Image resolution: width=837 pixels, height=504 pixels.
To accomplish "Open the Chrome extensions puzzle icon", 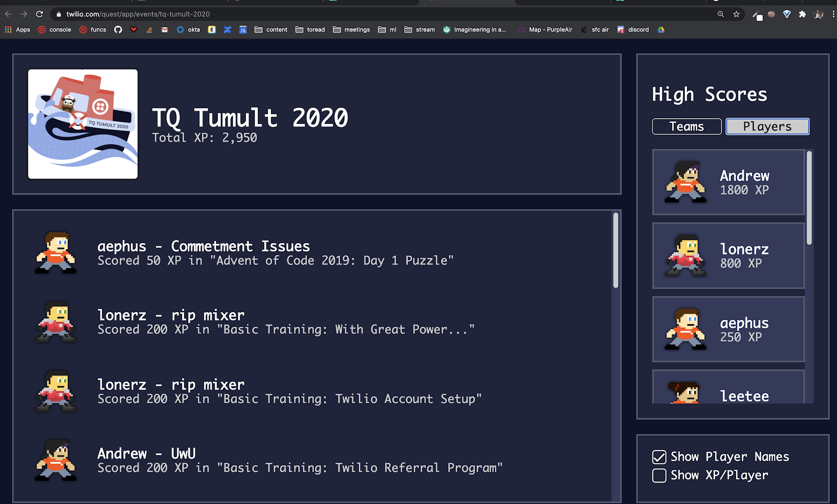I will (802, 14).
